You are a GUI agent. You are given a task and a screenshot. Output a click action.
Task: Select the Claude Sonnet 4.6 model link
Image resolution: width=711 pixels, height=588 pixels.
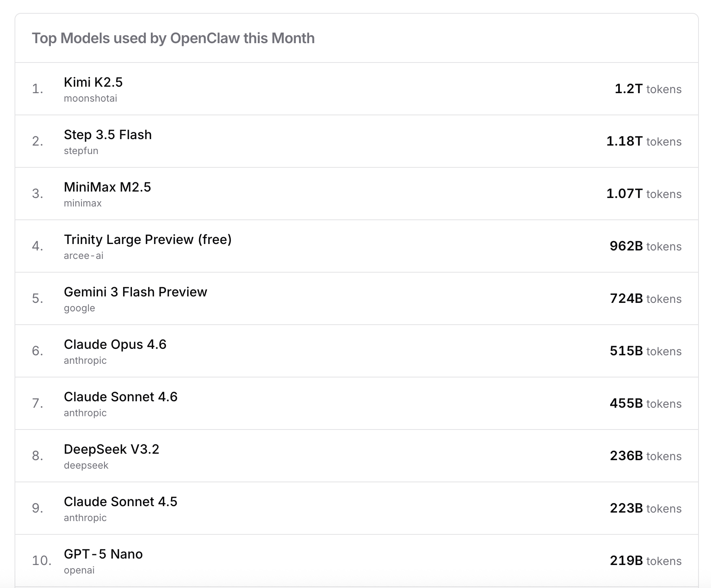(121, 397)
